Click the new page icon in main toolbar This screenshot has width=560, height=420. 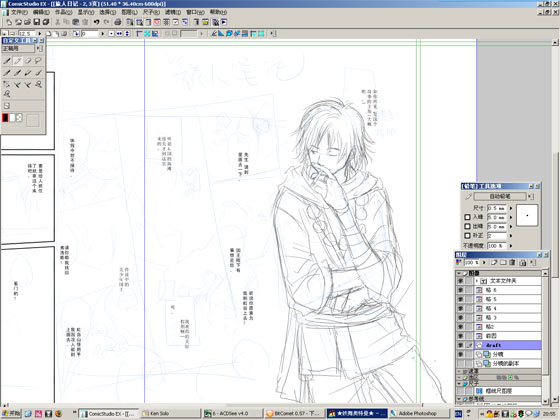[9, 22]
